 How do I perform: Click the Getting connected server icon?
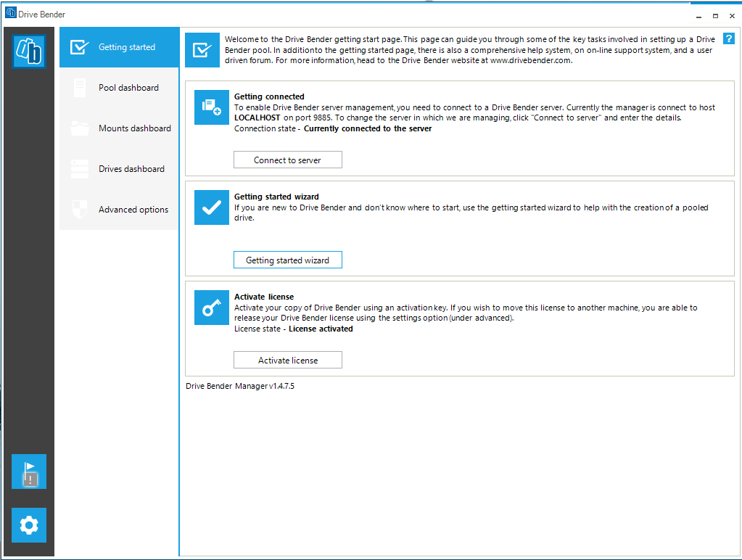212,107
